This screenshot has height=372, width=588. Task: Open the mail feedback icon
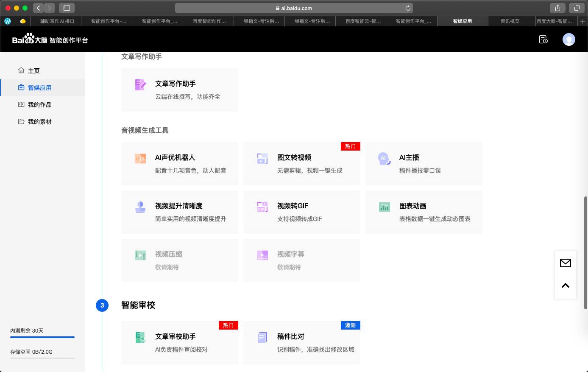pyautogui.click(x=565, y=263)
